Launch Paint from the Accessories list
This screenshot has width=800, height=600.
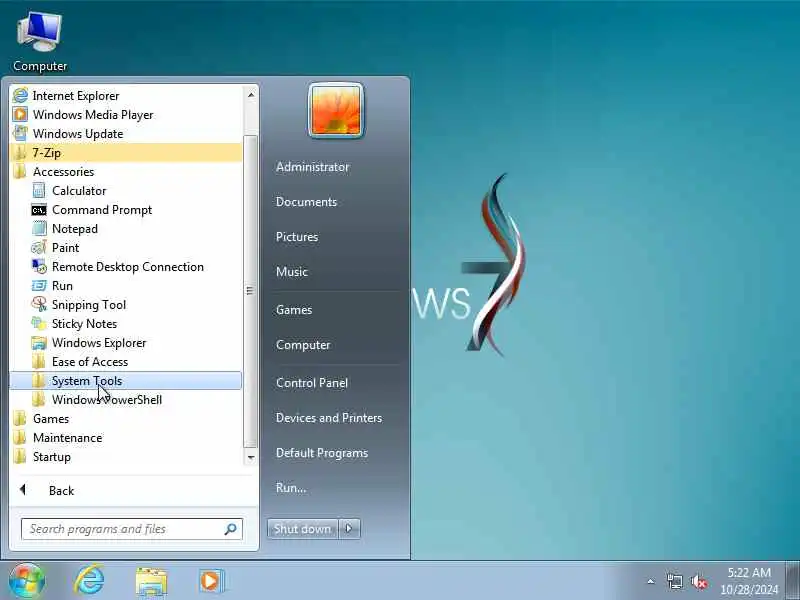(126, 247)
